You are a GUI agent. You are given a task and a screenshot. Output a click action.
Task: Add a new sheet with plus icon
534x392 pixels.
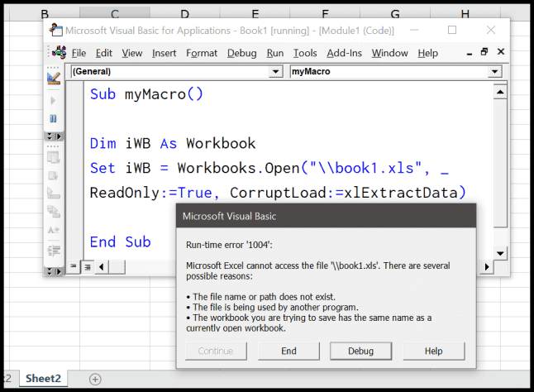click(95, 379)
